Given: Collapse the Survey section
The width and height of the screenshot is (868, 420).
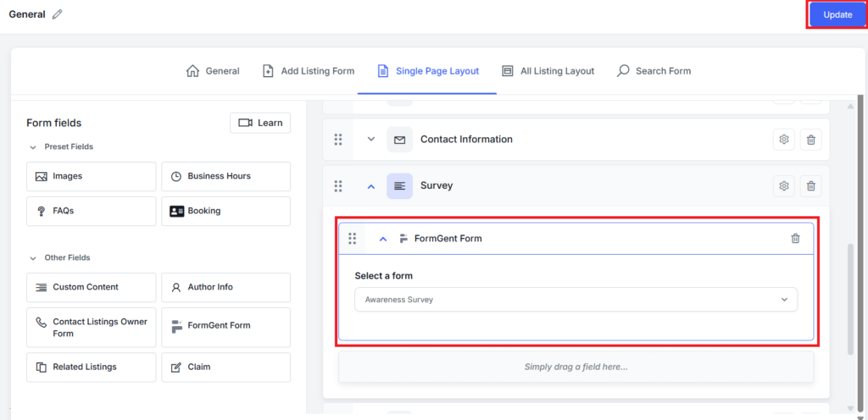Looking at the screenshot, I should pos(370,186).
